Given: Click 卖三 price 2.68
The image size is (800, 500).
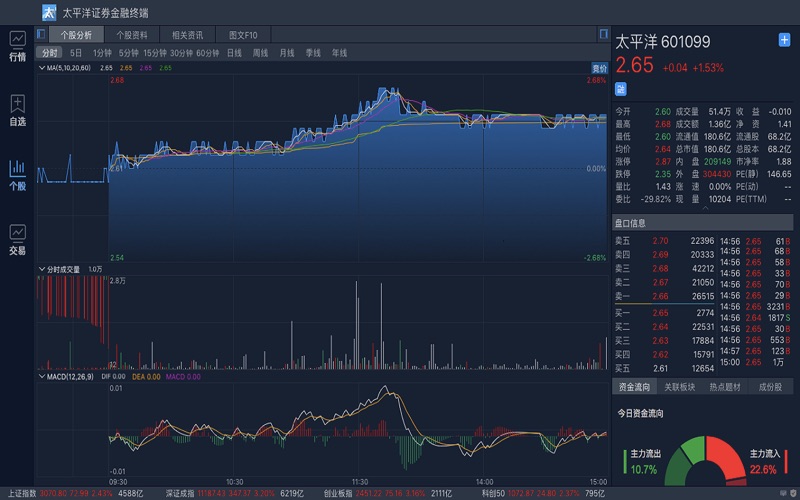Looking at the screenshot, I should coord(660,268).
